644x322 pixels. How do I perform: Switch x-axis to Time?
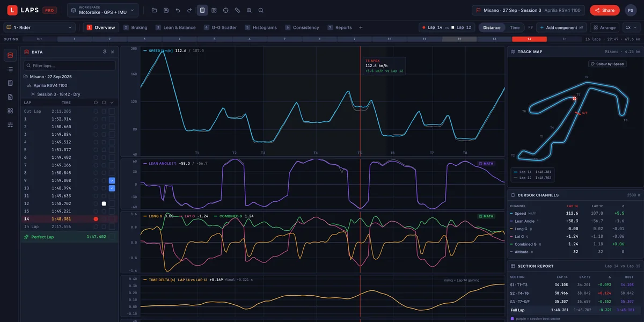(x=515, y=27)
